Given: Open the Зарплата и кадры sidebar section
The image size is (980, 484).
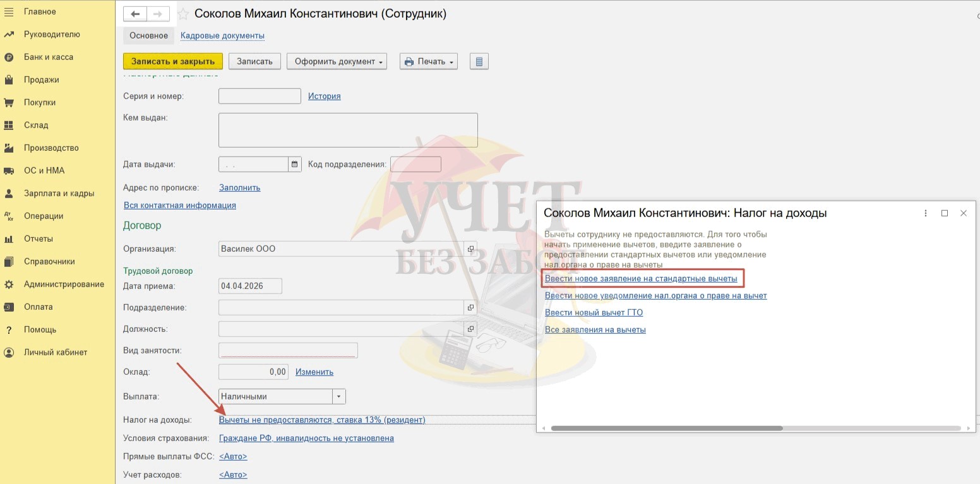Looking at the screenshot, I should tap(59, 193).
